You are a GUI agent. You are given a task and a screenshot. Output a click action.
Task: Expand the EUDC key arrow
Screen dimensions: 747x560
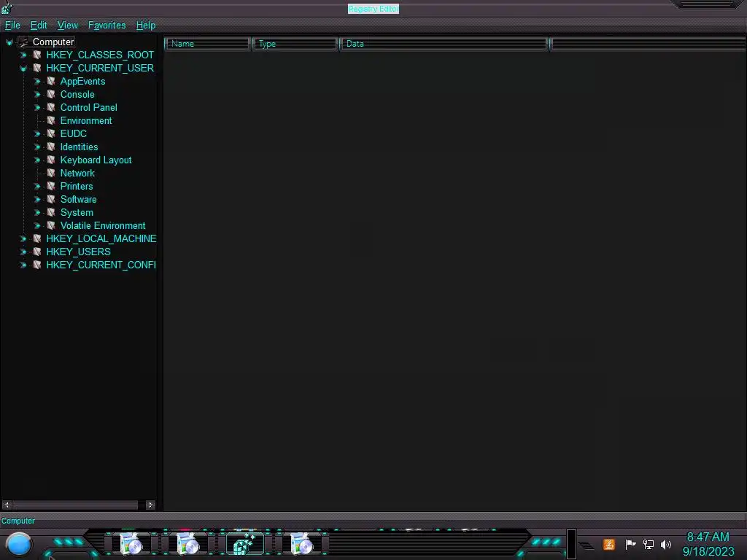tap(36, 134)
